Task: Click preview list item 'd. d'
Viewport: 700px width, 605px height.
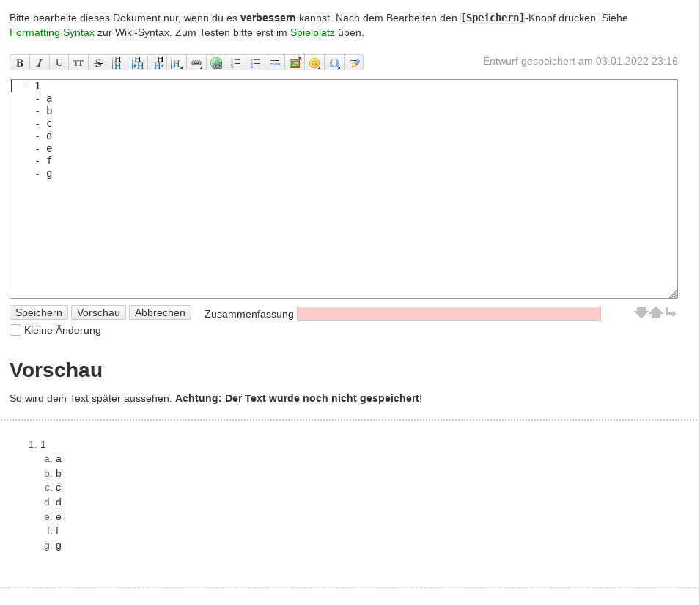Action: click(53, 502)
